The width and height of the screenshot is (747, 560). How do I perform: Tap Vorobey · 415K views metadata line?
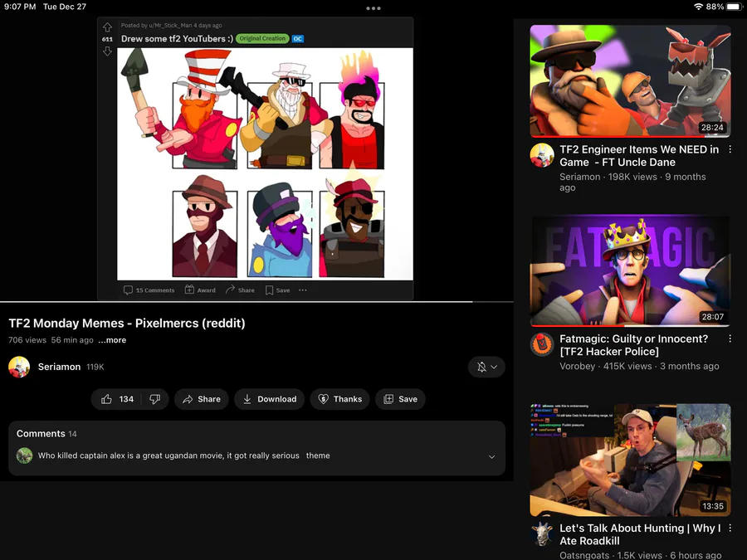[x=639, y=366]
